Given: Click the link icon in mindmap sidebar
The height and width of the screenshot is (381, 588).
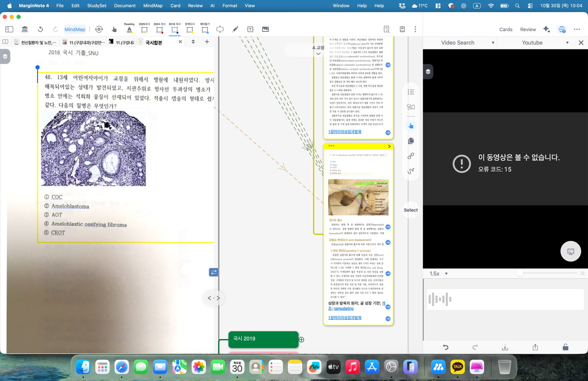Looking at the screenshot, I should coord(411,156).
